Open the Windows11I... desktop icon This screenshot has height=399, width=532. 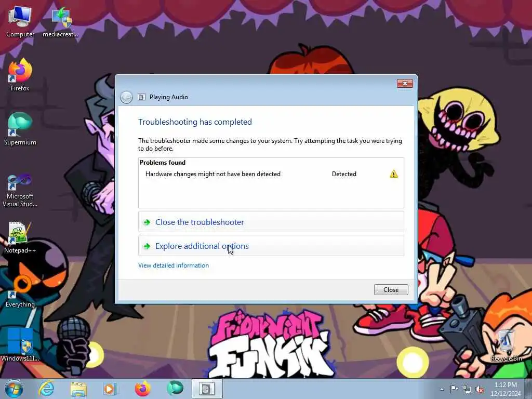click(20, 344)
